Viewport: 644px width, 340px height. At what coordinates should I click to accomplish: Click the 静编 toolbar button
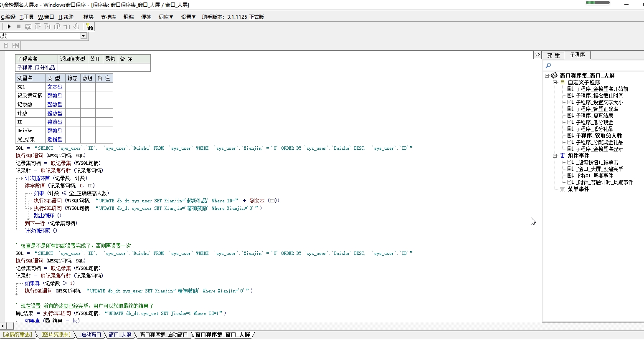point(129,17)
